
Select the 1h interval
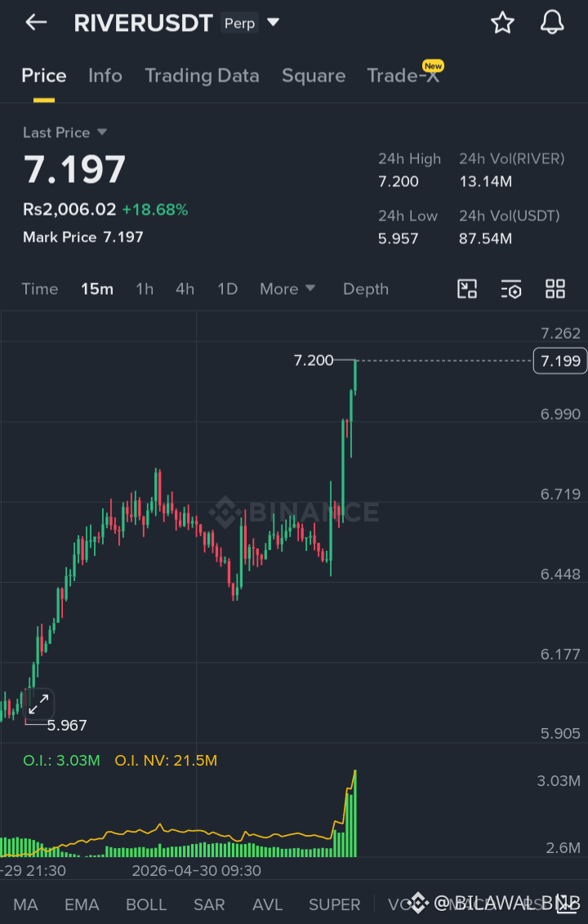(x=145, y=289)
